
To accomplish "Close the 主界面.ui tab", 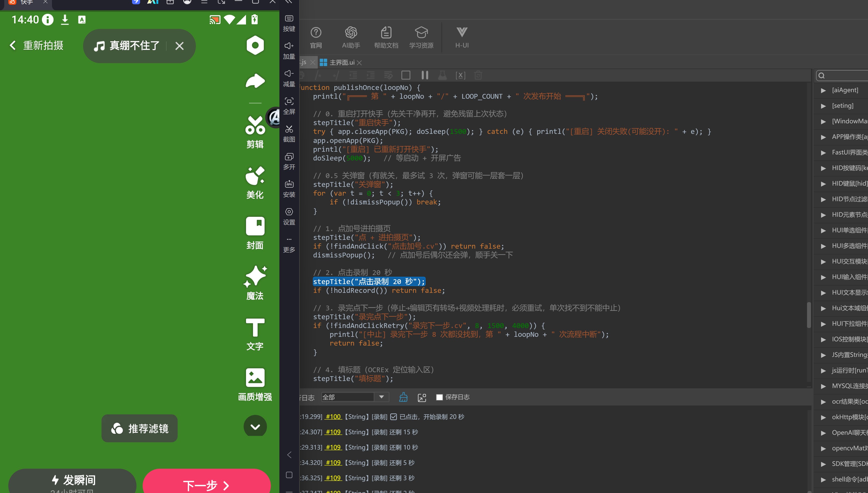I will 359,63.
